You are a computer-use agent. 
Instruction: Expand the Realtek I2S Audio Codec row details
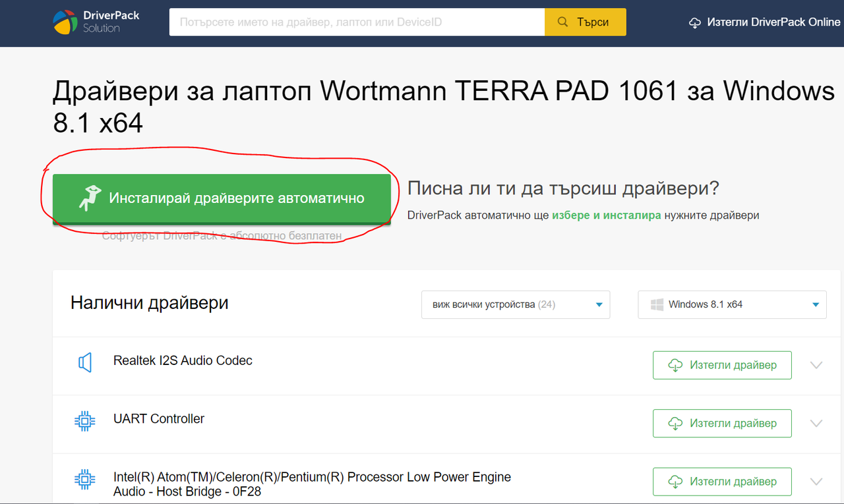pos(816,365)
